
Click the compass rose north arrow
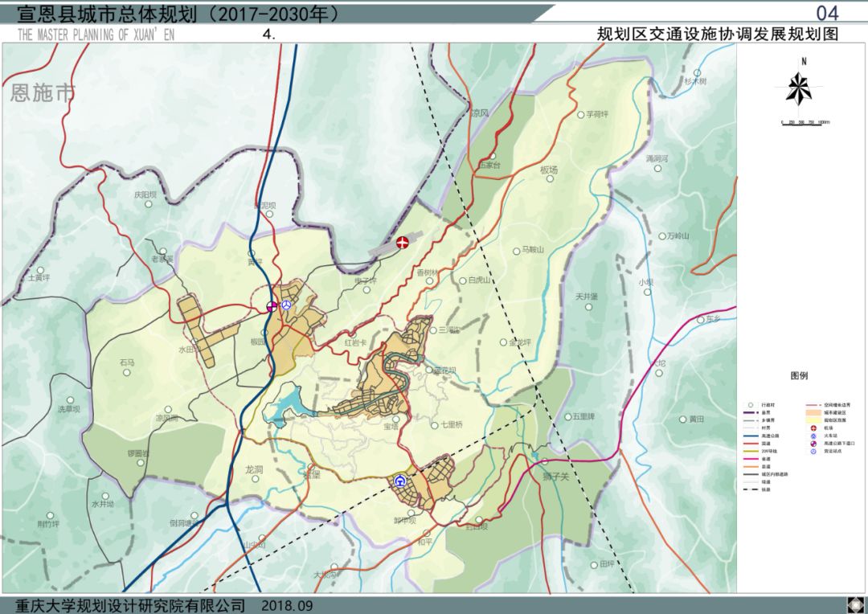(x=800, y=90)
